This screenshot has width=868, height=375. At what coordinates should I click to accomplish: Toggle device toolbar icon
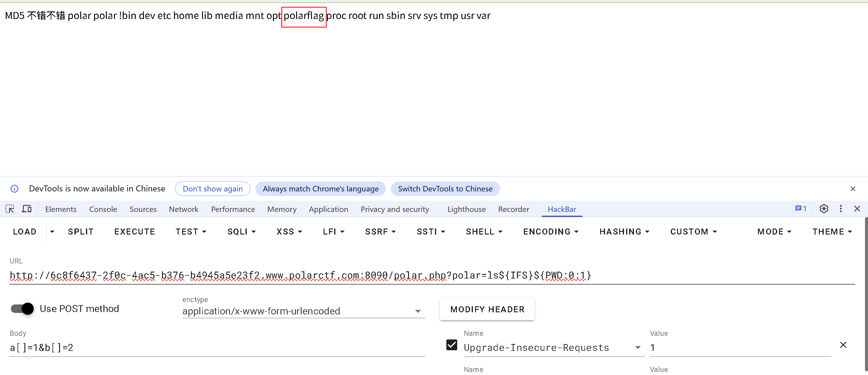[x=26, y=209]
